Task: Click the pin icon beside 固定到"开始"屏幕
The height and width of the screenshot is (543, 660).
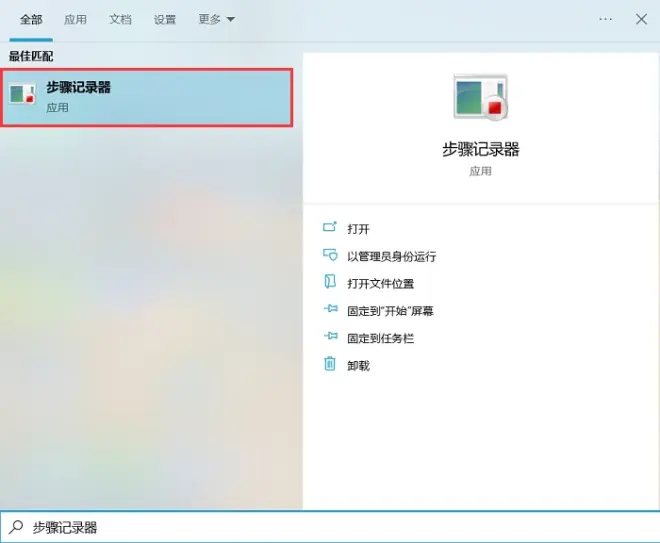Action: (330, 311)
